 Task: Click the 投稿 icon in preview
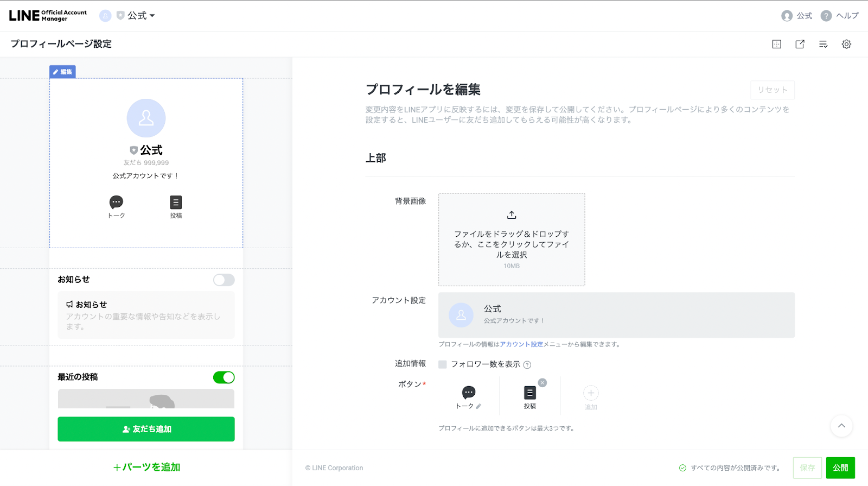pos(176,207)
